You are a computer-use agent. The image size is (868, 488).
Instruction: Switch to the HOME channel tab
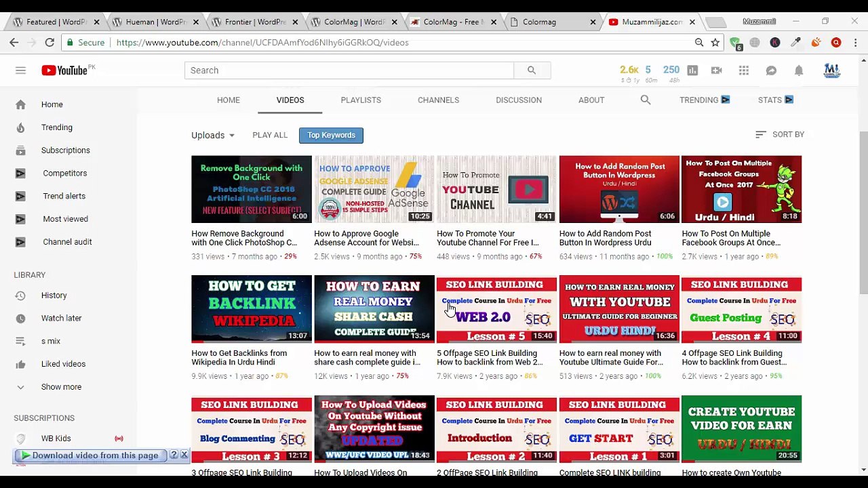[x=229, y=100]
